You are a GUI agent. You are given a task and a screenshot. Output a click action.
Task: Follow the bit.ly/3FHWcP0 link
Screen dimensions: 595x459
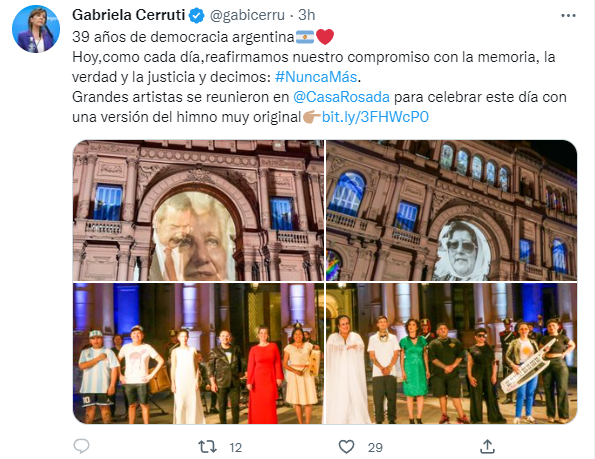[375, 117]
